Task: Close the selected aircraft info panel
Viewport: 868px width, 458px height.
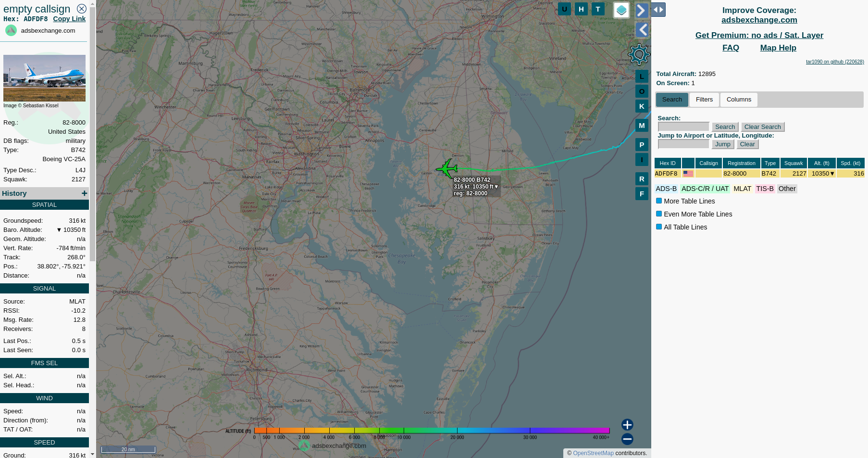Action: point(82,9)
